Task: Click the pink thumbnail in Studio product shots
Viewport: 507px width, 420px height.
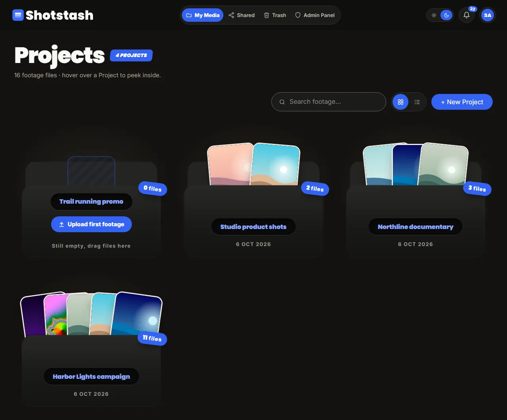Action: click(x=230, y=165)
